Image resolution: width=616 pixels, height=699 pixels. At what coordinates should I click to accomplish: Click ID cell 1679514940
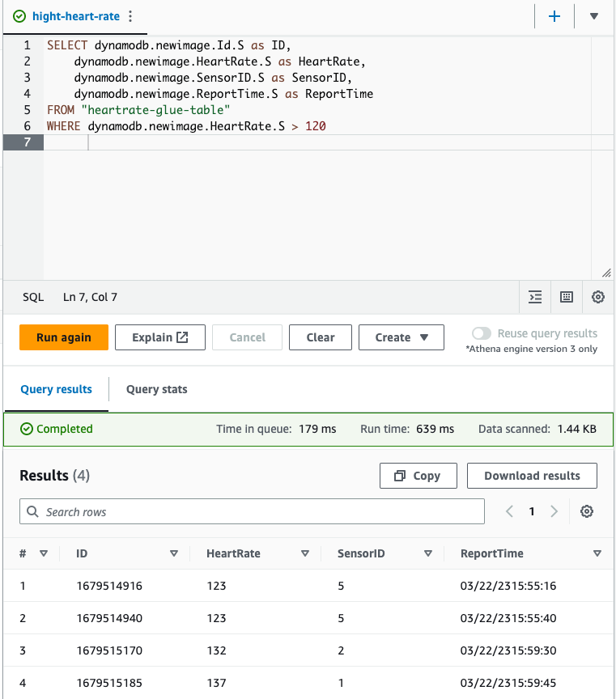[109, 618]
